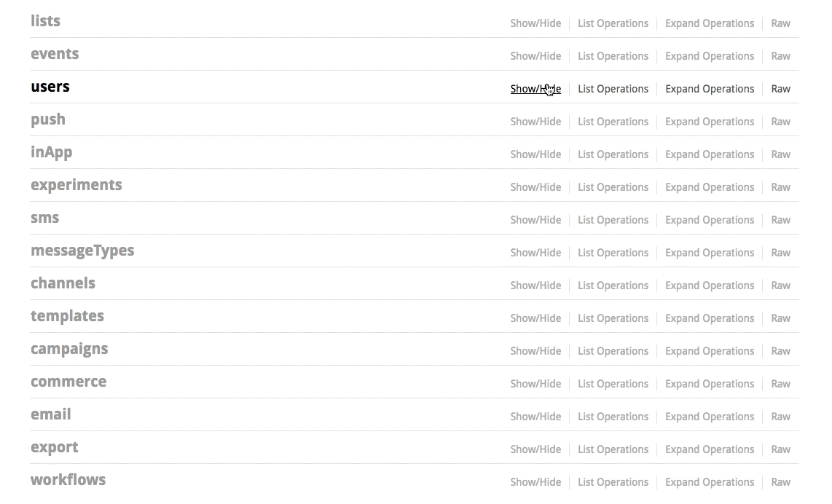The height and width of the screenshot is (504, 832).
Task: Toggle Show/Hide for the export section
Action: [x=535, y=449]
